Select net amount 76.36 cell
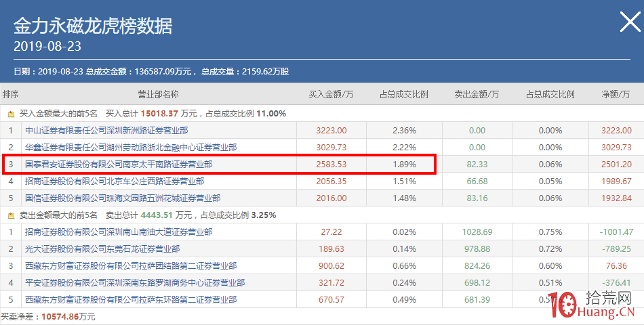 [x=616, y=266]
